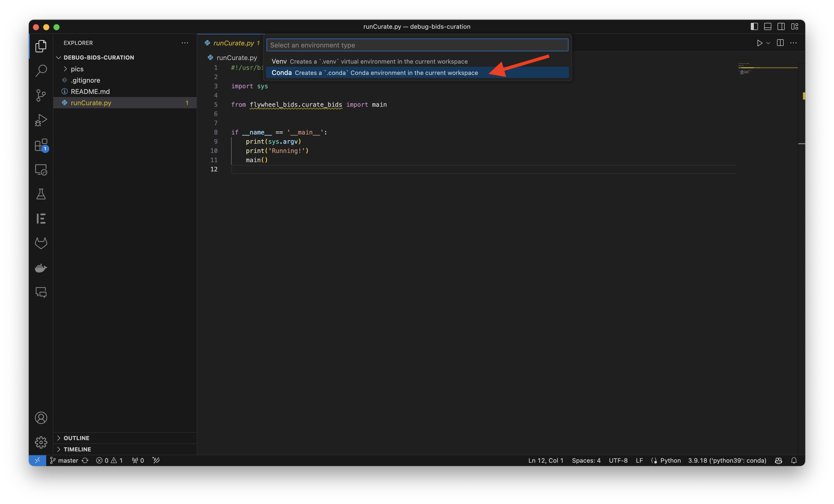
Task: Select runCurate.py in the explorer tree
Action: coord(125,103)
